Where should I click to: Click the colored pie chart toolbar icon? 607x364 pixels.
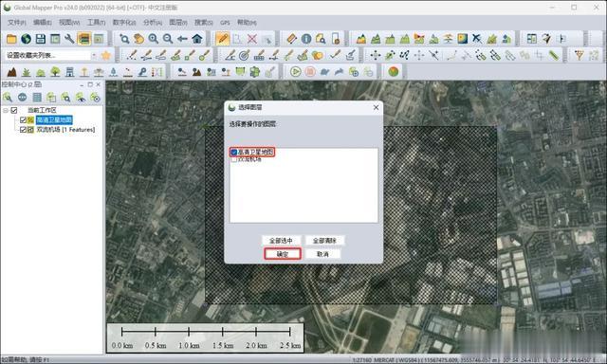pos(394,71)
